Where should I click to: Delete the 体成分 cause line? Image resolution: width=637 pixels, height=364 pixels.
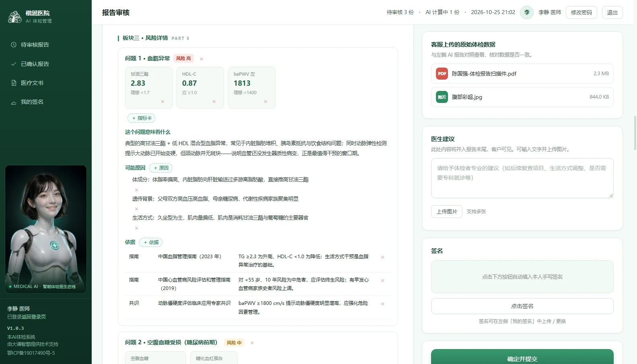pos(136,190)
